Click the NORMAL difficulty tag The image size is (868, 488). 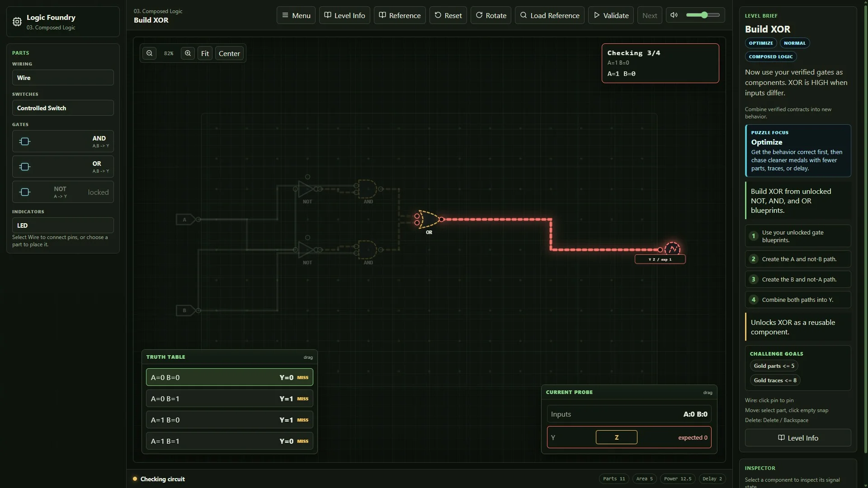click(794, 43)
